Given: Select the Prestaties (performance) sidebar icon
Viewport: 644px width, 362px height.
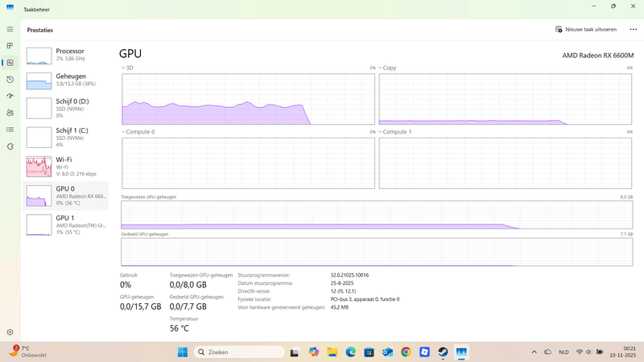Looking at the screenshot, I should 10,63.
